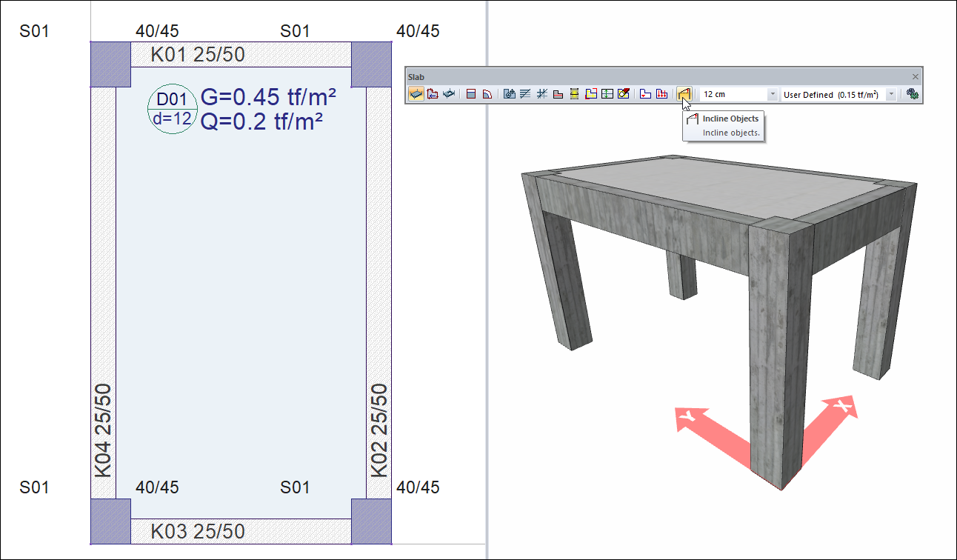Expand the User Defined load dropdown arrow

coord(891,95)
